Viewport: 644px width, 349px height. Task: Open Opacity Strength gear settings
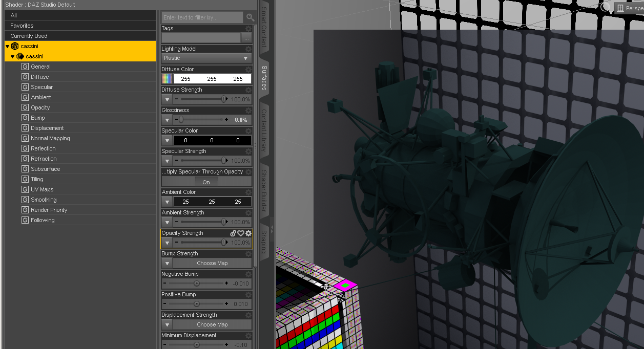[x=248, y=233]
